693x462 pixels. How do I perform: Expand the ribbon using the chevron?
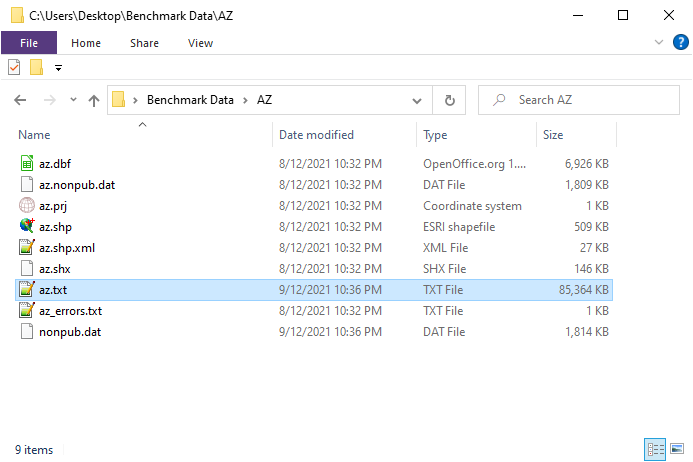(x=659, y=42)
